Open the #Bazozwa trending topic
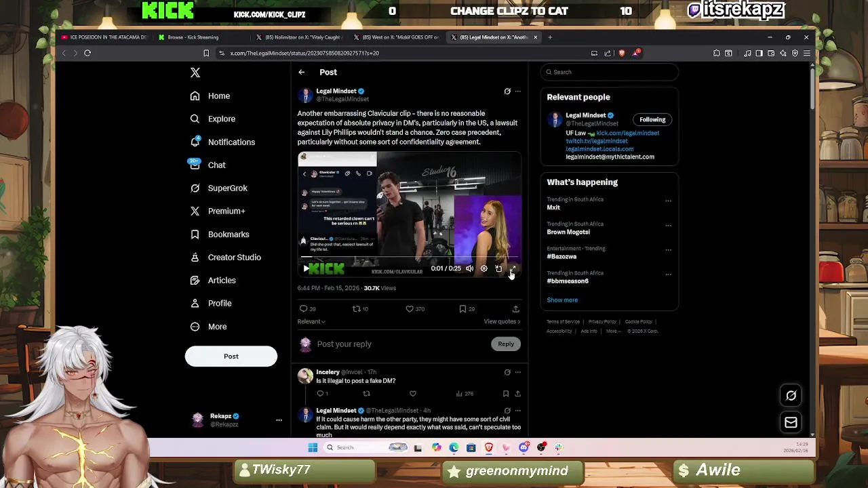868x488 pixels. pyautogui.click(x=561, y=257)
